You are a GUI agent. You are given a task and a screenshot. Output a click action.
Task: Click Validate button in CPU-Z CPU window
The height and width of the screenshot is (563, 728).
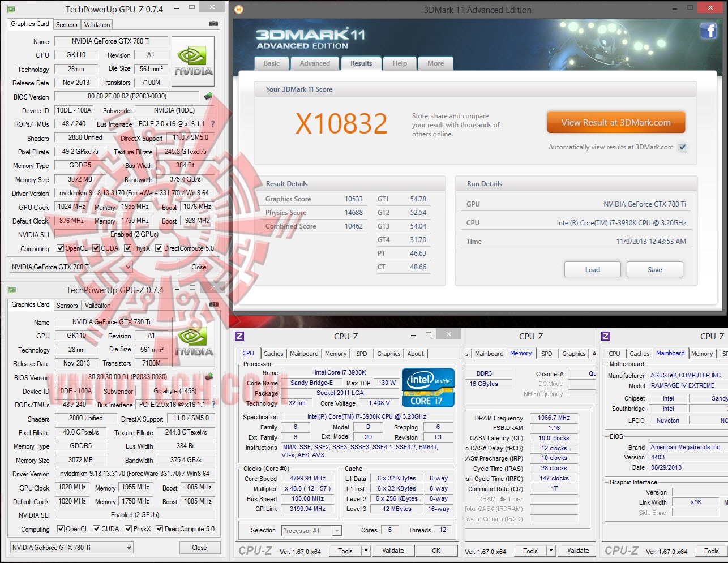point(393,551)
